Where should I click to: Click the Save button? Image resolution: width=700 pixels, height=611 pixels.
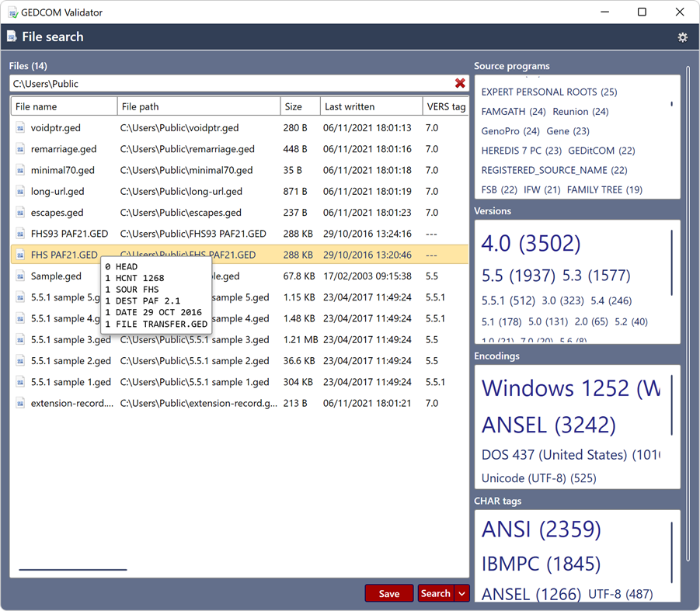388,592
